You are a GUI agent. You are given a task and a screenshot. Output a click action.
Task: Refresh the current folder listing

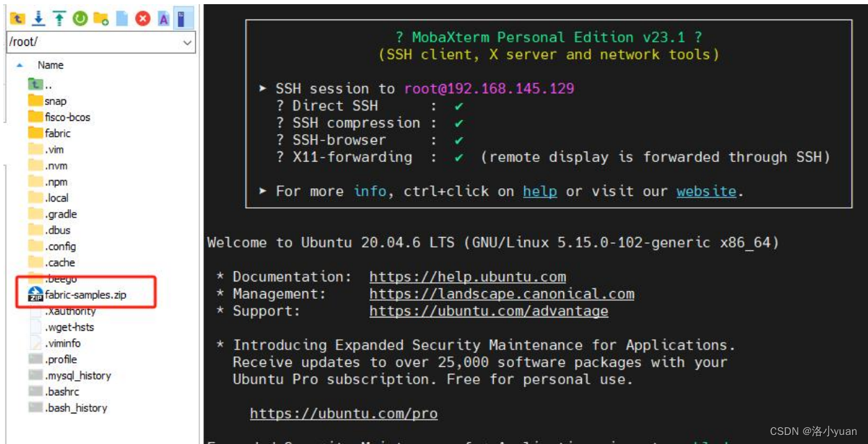80,19
